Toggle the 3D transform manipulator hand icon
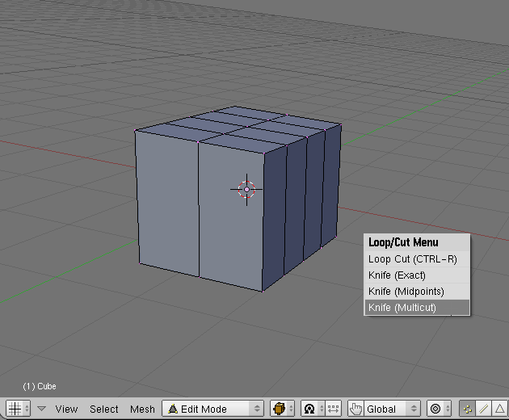 pos(355,409)
